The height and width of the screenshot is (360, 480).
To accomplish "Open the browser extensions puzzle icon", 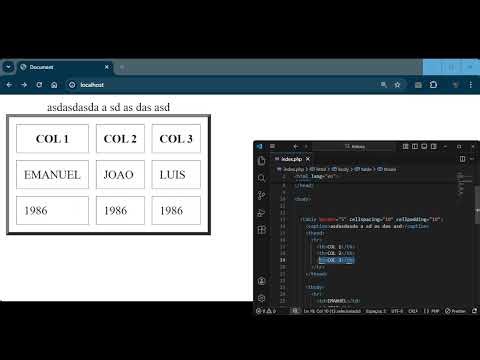I will [x=433, y=85].
